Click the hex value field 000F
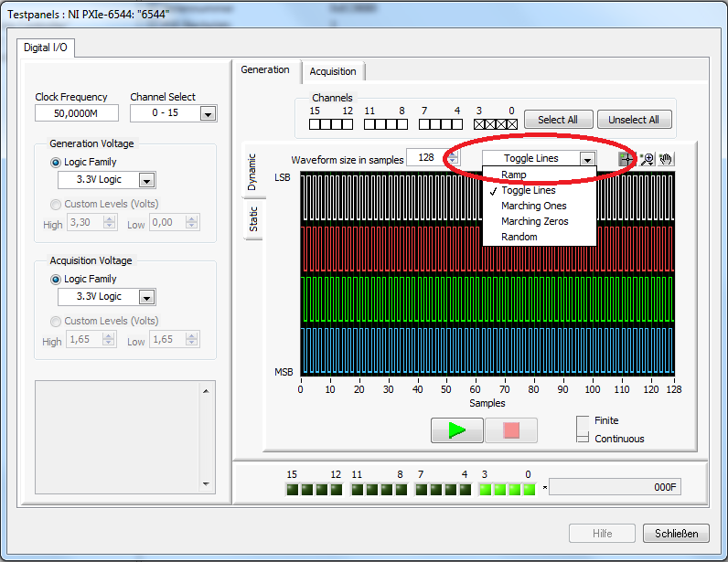Viewport: 728px width, 562px height. [615, 487]
